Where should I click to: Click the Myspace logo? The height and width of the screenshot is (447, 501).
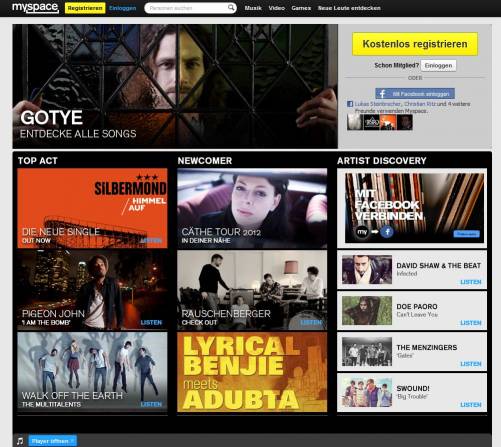(x=35, y=8)
